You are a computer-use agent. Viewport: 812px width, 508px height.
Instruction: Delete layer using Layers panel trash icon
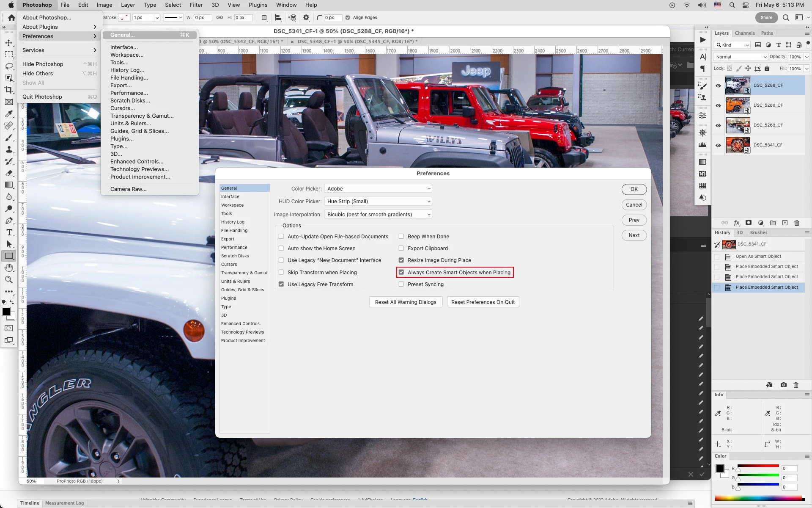click(x=797, y=223)
